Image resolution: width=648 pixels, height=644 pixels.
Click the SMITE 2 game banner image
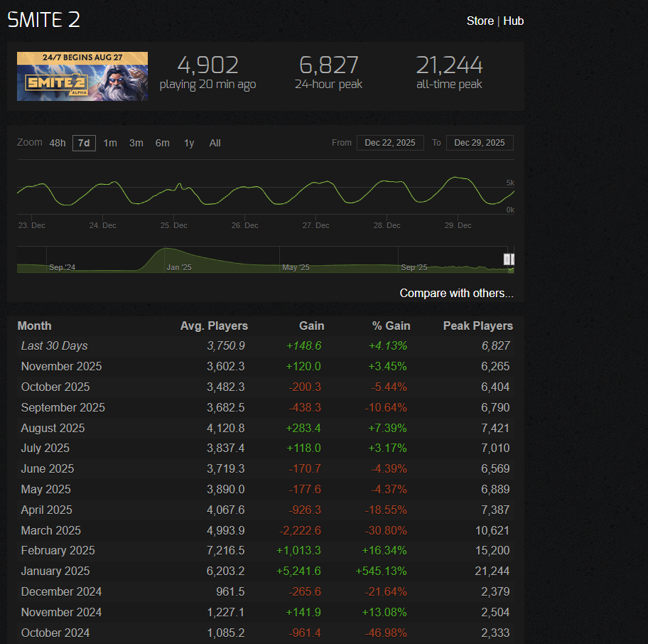82,76
